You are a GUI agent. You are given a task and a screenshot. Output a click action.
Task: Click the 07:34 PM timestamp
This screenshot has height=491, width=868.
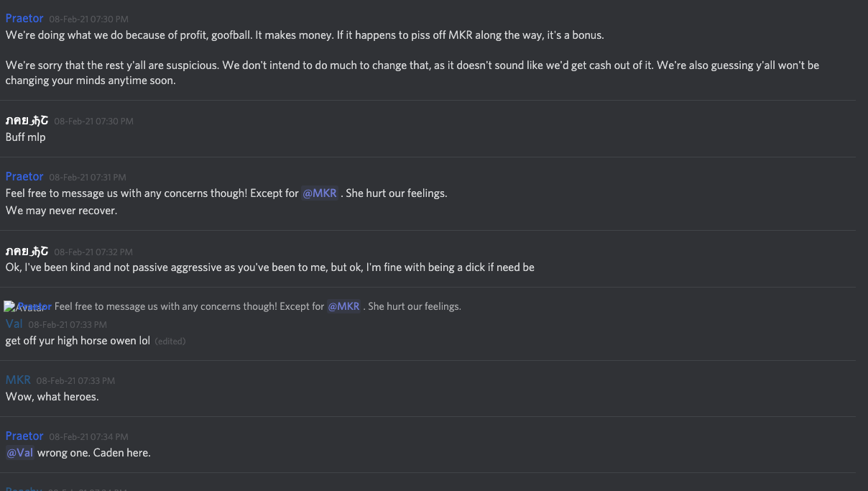pyautogui.click(x=89, y=436)
